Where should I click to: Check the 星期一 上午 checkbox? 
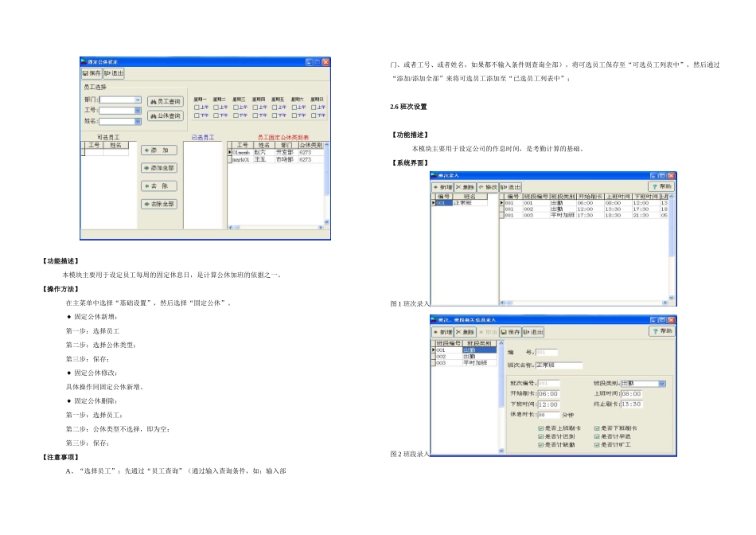197,107
